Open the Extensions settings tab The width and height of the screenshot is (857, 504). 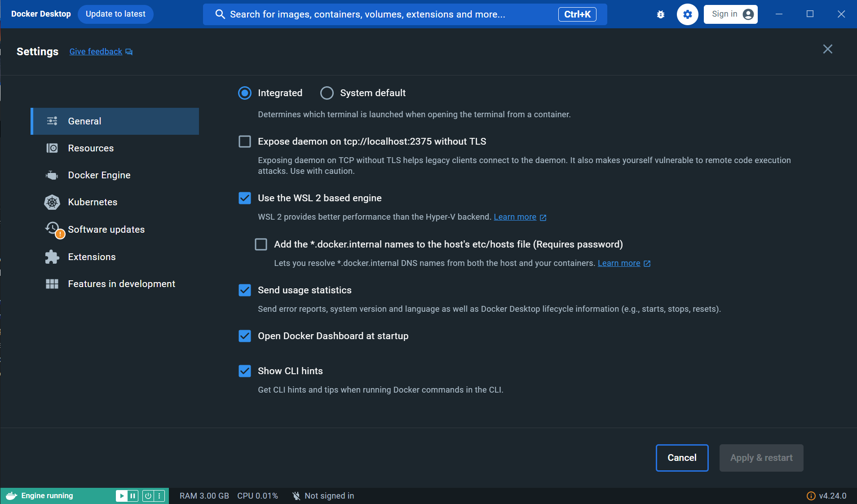point(115,257)
